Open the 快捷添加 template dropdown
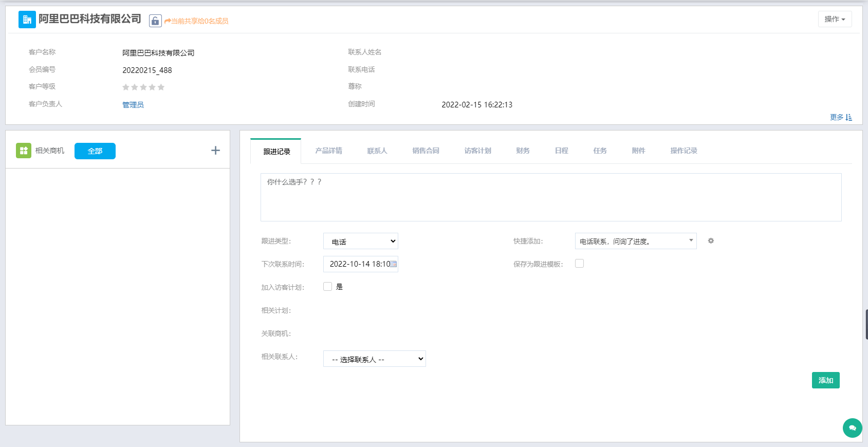Screen dimensions: 868x447 tap(636, 241)
